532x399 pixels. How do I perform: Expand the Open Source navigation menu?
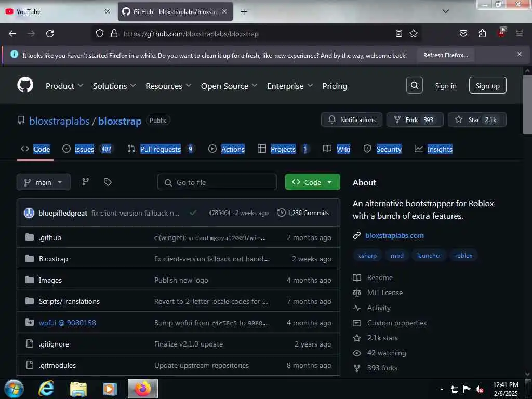click(x=229, y=86)
